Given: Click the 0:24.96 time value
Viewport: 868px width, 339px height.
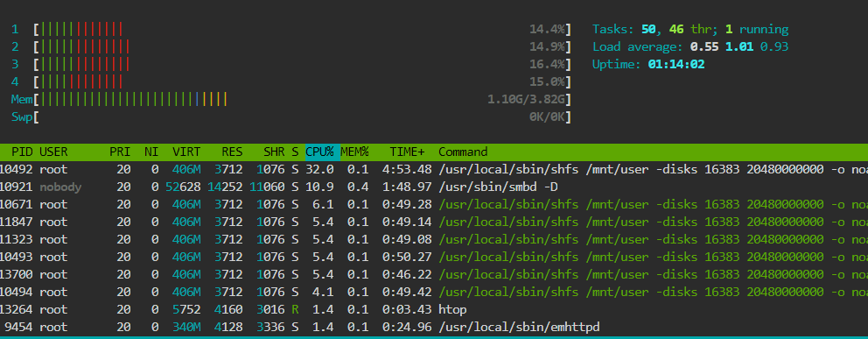Looking at the screenshot, I should 407,327.
